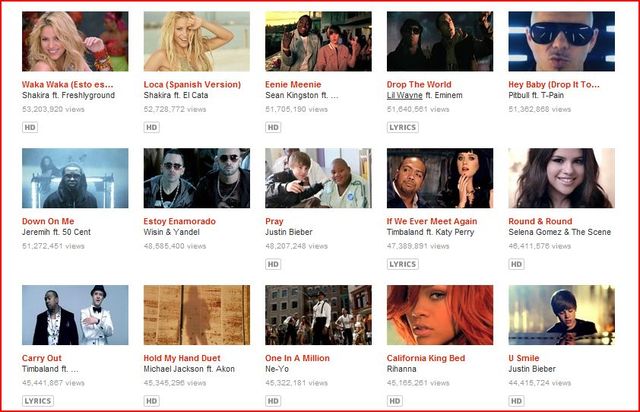Open the Eenie Meenie video thumbnail
This screenshot has width=640, height=412.
[318, 41]
